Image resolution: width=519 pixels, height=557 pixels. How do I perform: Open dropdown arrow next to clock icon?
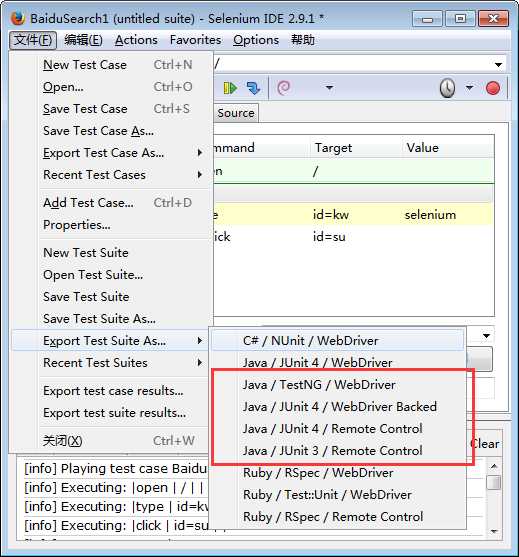tap(469, 87)
